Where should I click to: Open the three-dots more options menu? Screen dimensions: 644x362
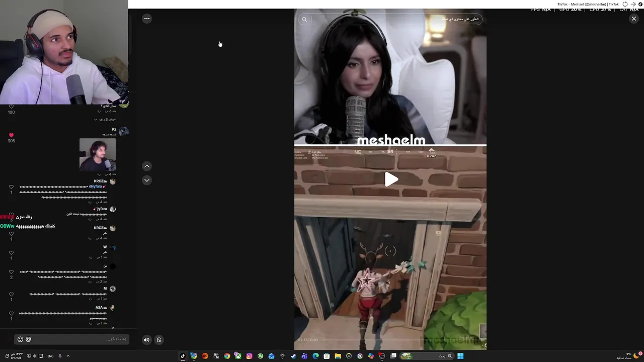point(147,19)
